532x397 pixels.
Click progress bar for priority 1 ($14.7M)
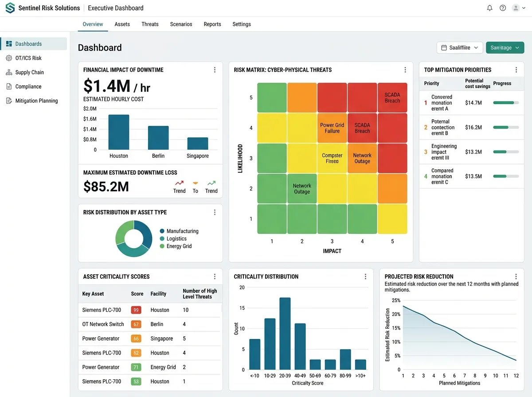tap(506, 103)
